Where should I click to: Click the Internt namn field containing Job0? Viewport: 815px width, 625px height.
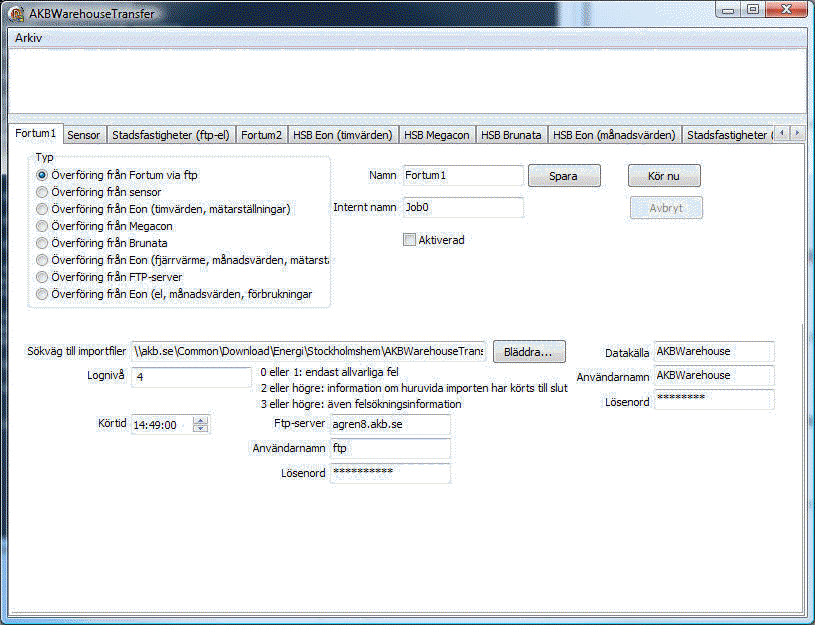tap(463, 207)
